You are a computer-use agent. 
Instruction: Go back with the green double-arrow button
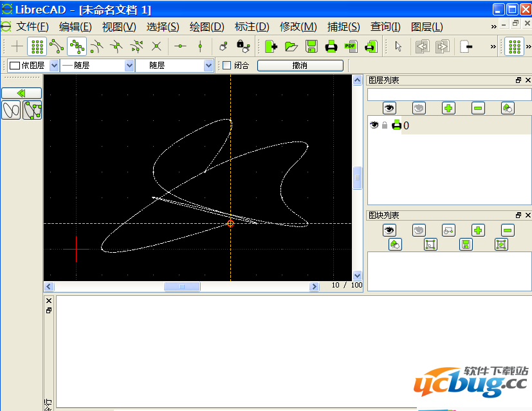[x=22, y=93]
